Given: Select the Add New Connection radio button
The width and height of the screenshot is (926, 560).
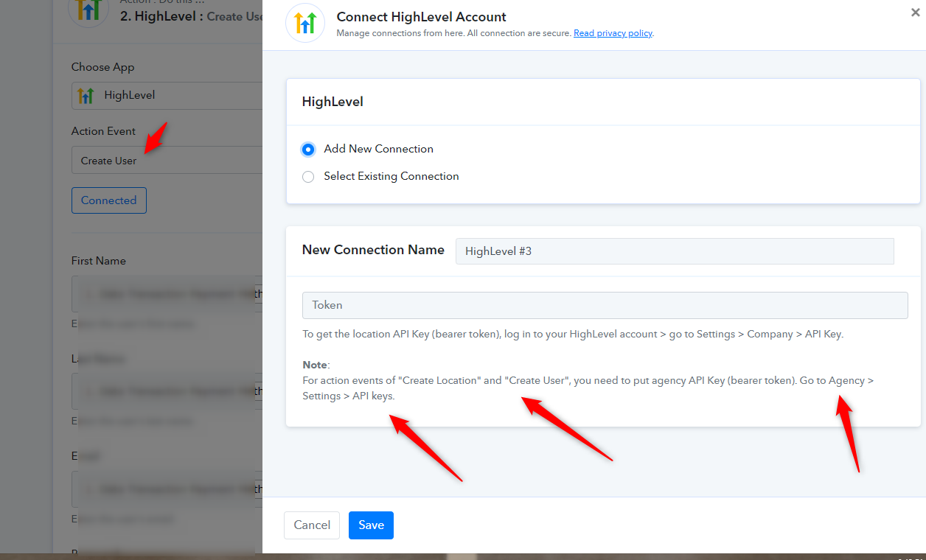Looking at the screenshot, I should pos(308,149).
